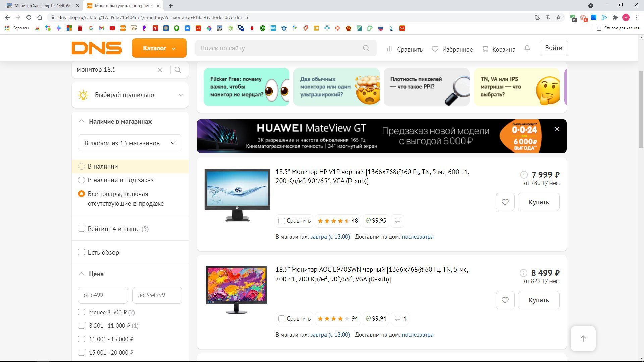Open the Каталог menu button
This screenshot has height=362, width=644.
[x=159, y=48]
